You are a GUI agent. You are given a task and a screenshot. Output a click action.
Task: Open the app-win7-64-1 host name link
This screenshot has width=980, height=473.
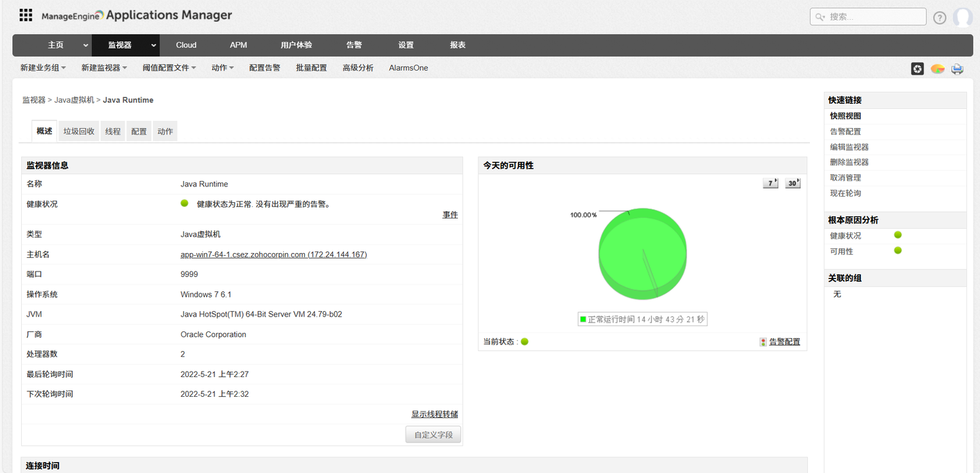[x=273, y=254]
